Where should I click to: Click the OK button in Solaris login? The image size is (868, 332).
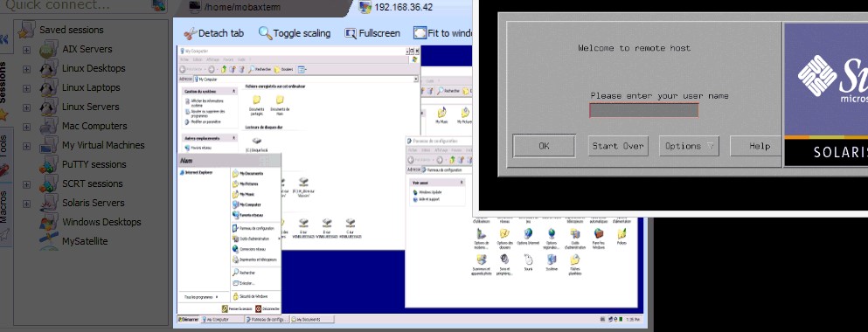point(545,146)
